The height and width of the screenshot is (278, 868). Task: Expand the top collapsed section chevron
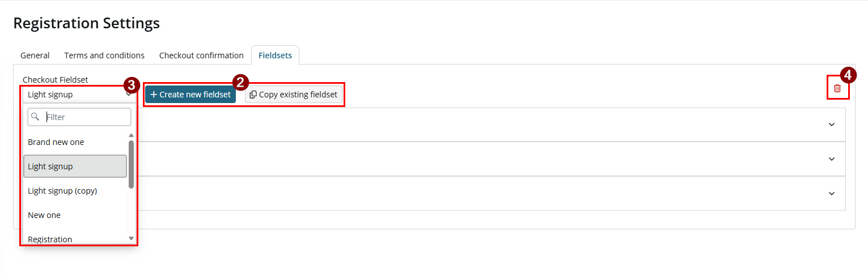[x=832, y=125]
